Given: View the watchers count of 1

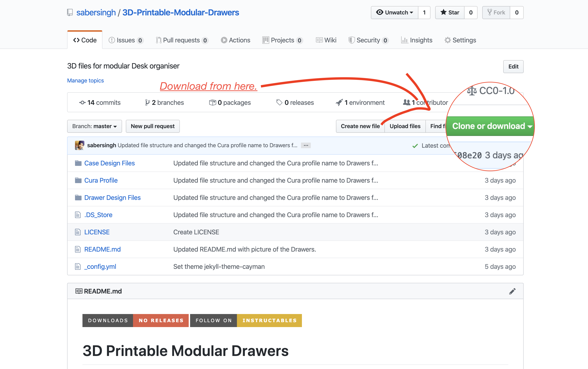Looking at the screenshot, I should point(424,12).
